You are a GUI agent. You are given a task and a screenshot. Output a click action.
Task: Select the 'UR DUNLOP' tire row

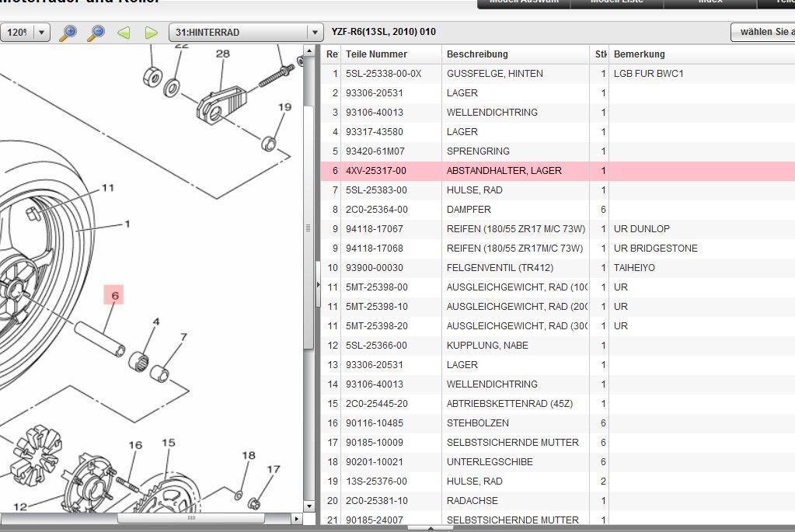coord(558,229)
